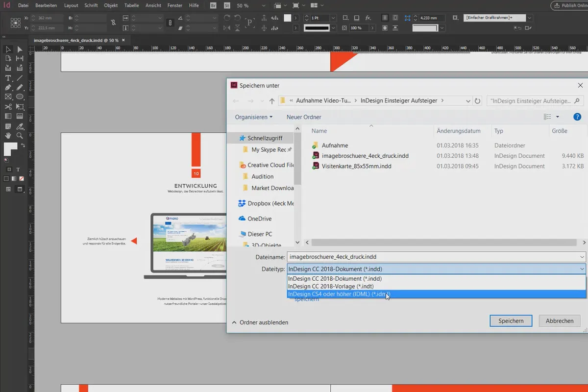This screenshot has height=392, width=588.
Task: Expand the address path history dropdown
Action: point(468,101)
